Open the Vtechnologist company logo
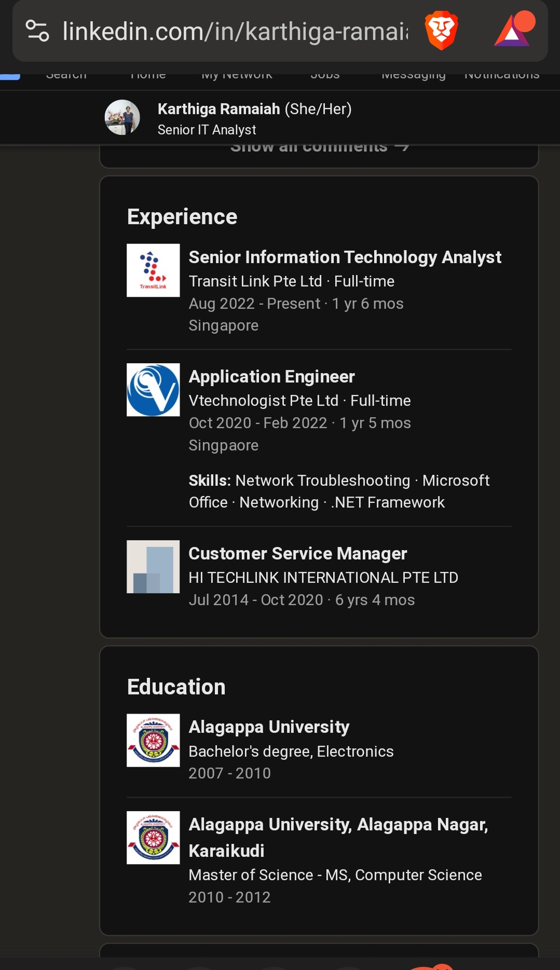The image size is (560, 970). [153, 390]
